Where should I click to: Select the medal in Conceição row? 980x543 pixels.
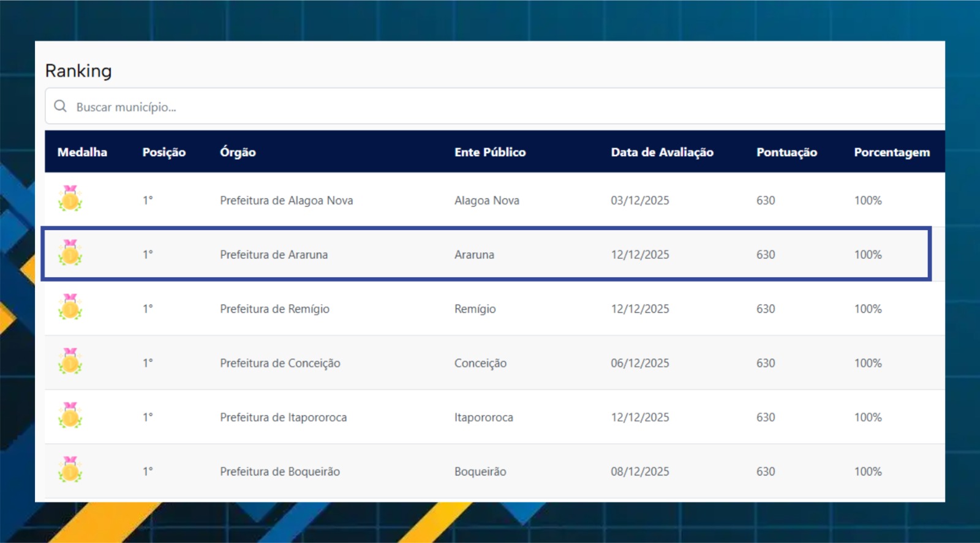(x=70, y=361)
